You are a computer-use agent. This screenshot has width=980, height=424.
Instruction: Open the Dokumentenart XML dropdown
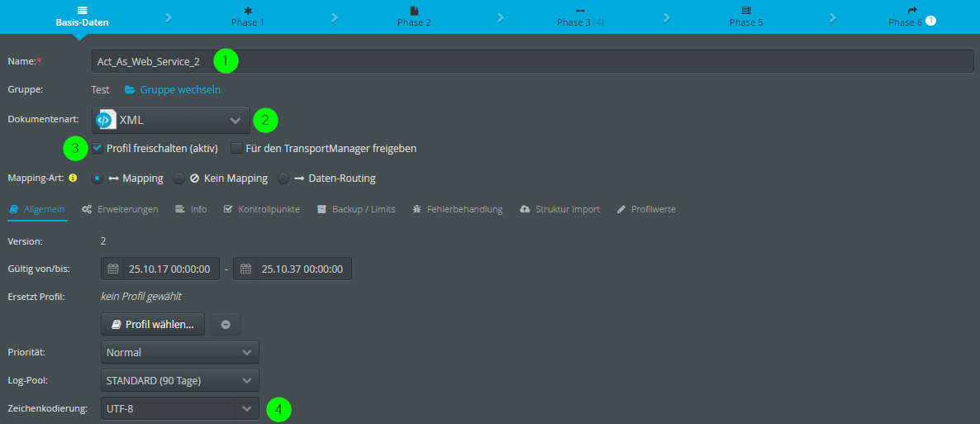pyautogui.click(x=170, y=120)
